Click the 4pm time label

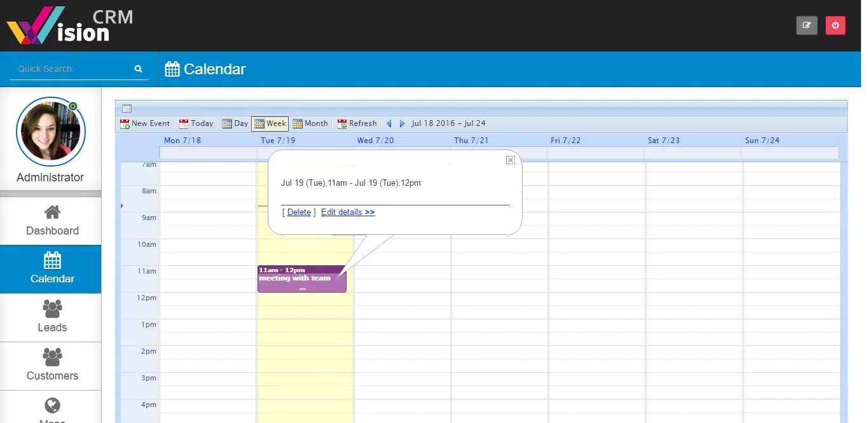pyautogui.click(x=149, y=405)
